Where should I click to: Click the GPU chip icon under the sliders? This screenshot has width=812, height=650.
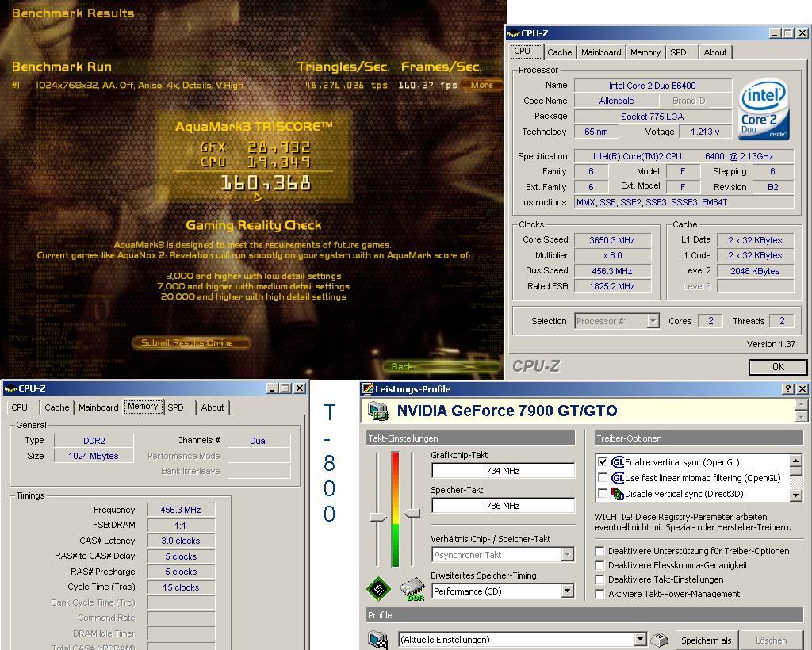378,588
